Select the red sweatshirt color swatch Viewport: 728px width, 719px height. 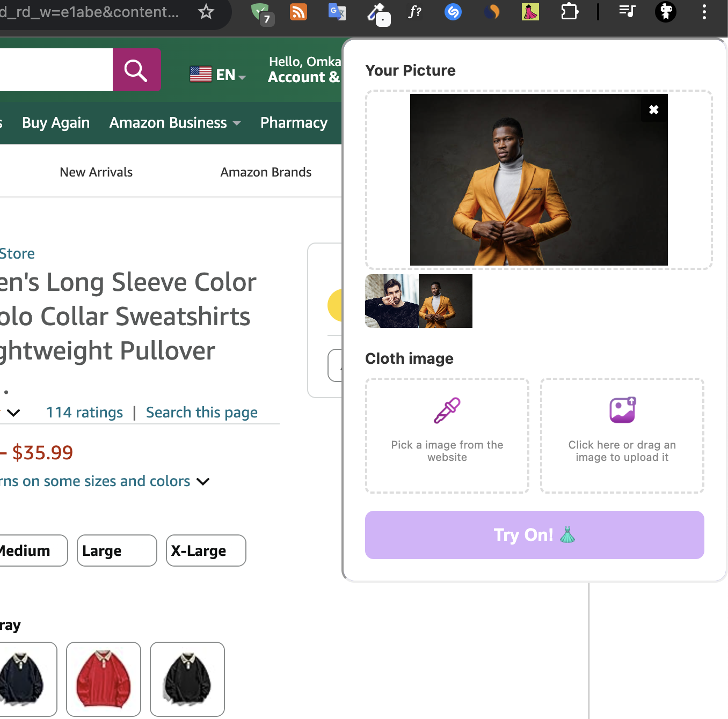coord(104,679)
